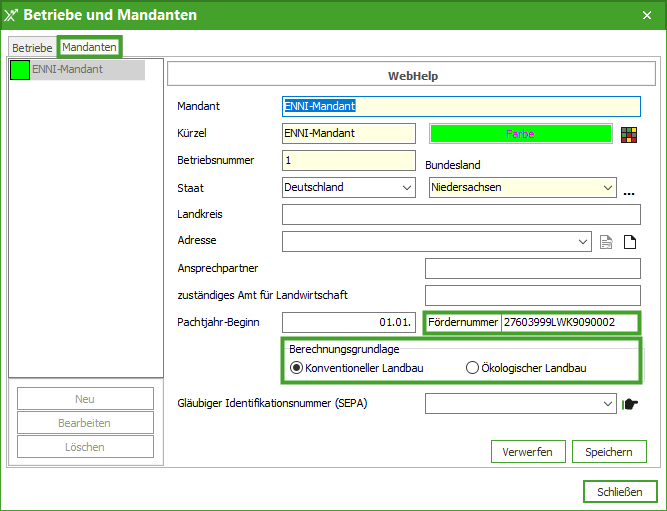
Task: Click the pointing hand icon next to SEPA
Action: pos(630,404)
